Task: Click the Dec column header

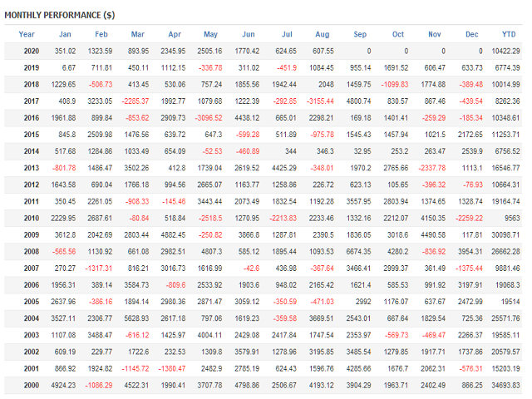Action: (472, 34)
